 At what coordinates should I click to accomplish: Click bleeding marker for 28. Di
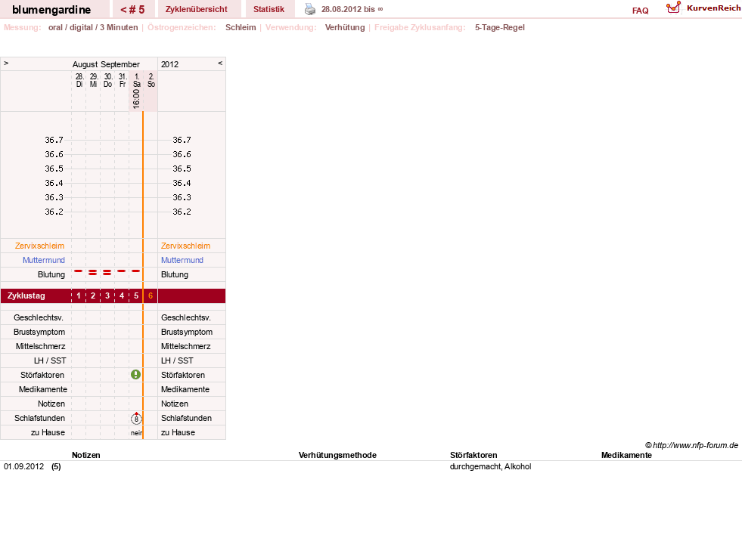pyautogui.click(x=79, y=271)
